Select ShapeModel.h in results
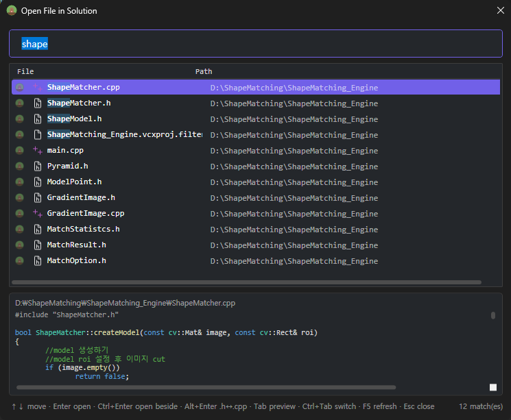The height and width of the screenshot is (420, 511). 255,119
